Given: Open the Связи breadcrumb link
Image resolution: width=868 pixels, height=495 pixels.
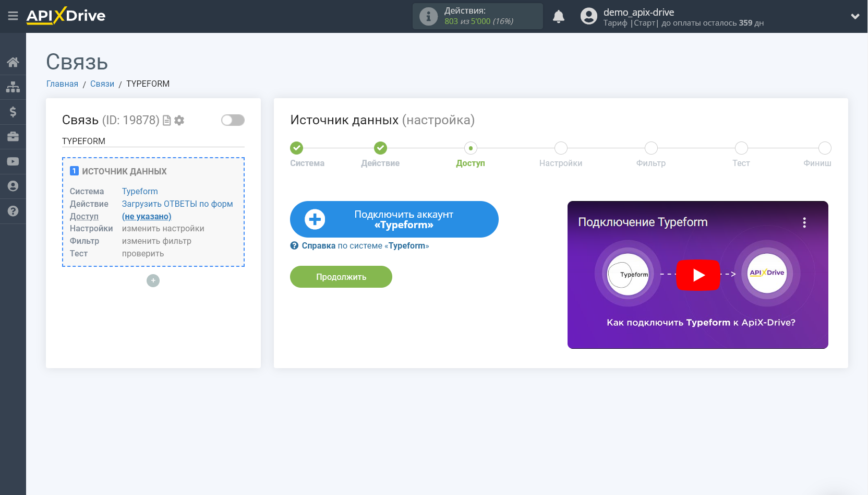Looking at the screenshot, I should [x=102, y=84].
